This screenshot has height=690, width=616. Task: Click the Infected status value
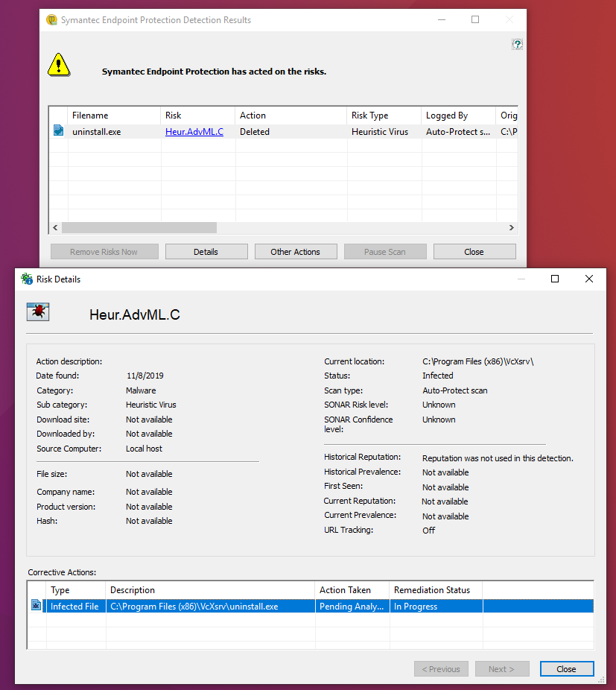[438, 376]
